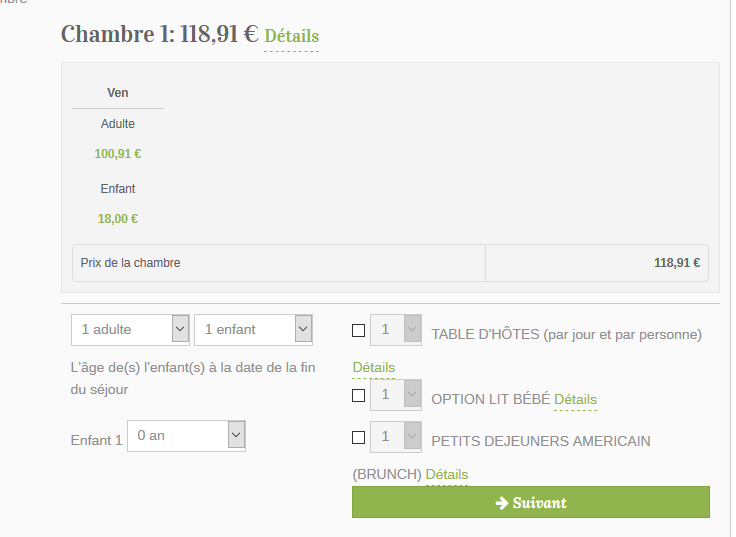Open OPTION LIT BÉBÉ quantity dropdown
Screen dimensions: 736x537
click(x=395, y=395)
